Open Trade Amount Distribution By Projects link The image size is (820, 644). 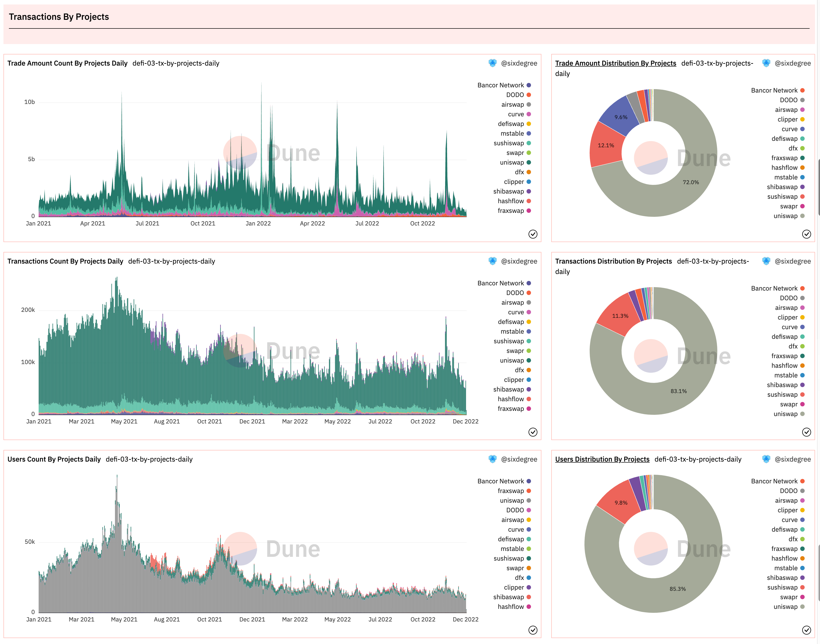pyautogui.click(x=616, y=63)
